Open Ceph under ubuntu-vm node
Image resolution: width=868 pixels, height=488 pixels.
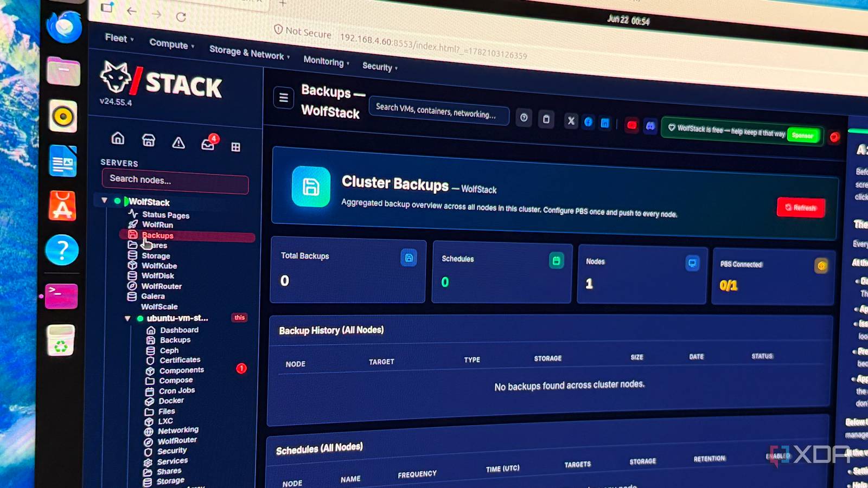coord(169,350)
